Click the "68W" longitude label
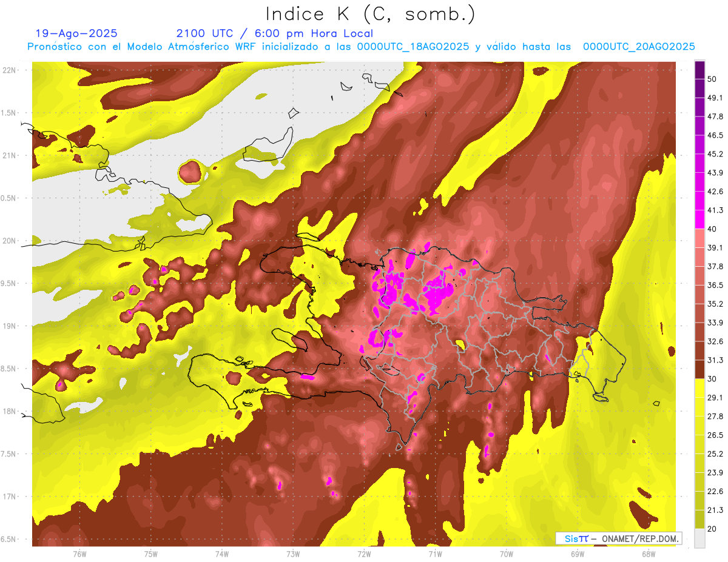Screen dimensions: 728x562 (x=649, y=554)
